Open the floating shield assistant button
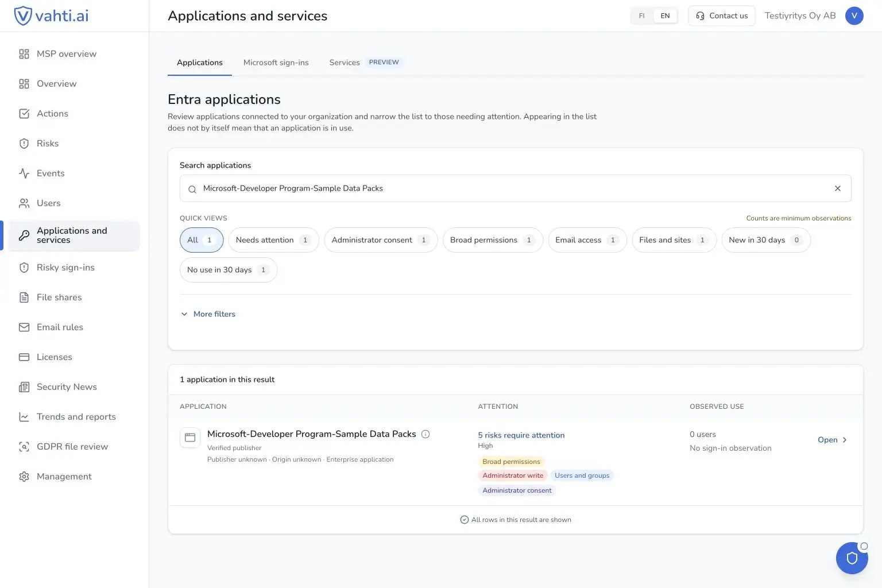 tap(852, 558)
